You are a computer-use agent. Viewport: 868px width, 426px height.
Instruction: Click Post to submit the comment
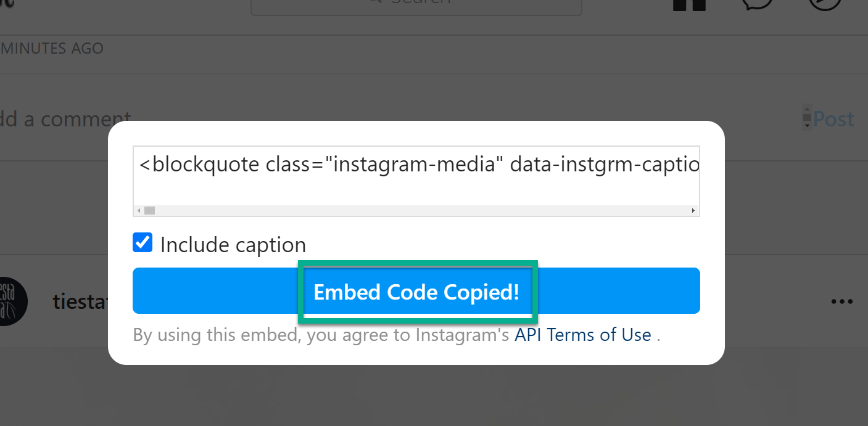pyautogui.click(x=833, y=118)
